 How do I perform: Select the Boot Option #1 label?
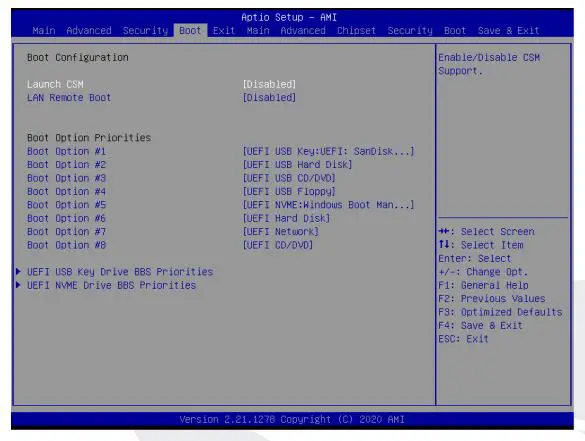tap(66, 151)
